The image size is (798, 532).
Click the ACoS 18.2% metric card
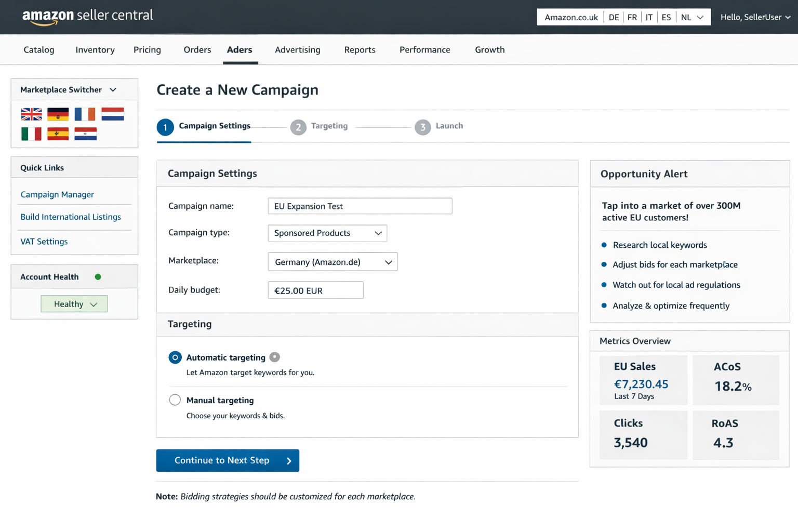[736, 380]
